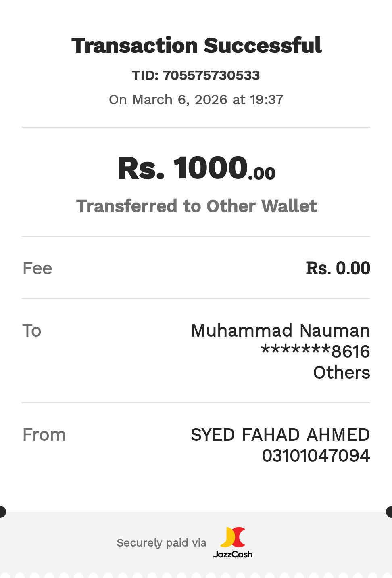Screen dimensions: 392x578
Task: Click the right receipt notch circle
Action: 390,512
